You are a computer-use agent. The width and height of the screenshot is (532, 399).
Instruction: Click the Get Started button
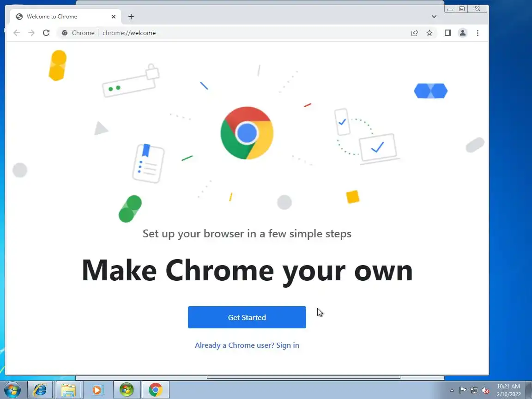[247, 317]
